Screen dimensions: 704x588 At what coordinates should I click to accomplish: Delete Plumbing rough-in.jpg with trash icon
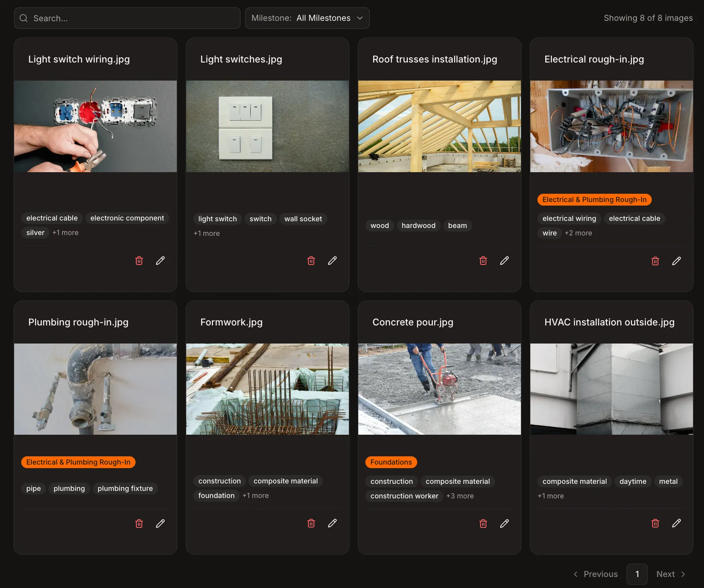pos(139,524)
